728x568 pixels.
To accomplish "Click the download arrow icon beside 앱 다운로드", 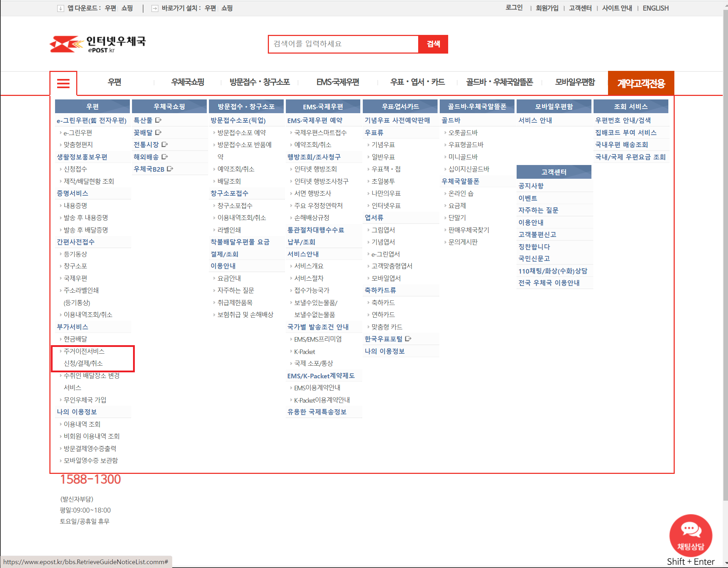I will (61, 8).
